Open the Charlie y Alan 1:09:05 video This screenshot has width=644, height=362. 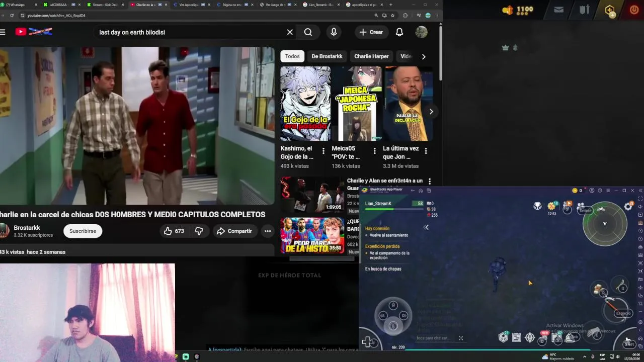(312, 195)
